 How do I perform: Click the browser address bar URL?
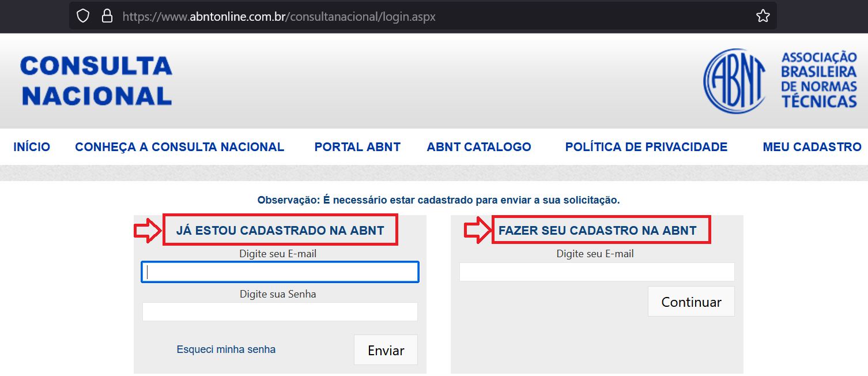(279, 17)
